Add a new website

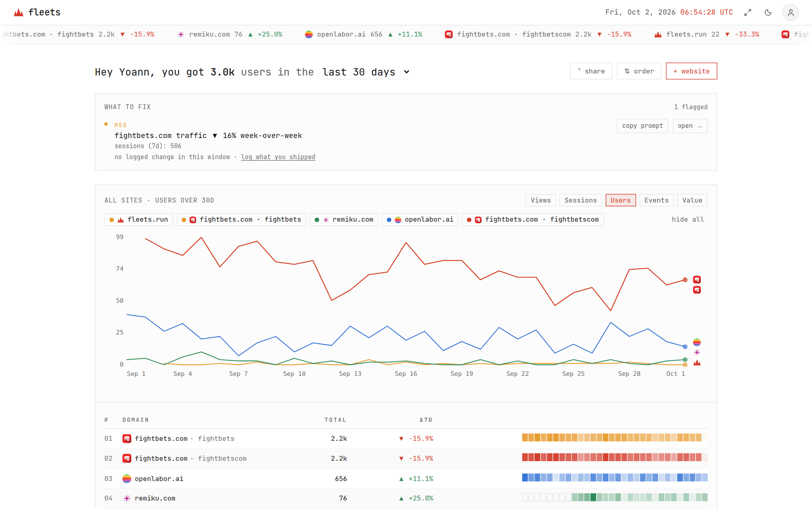(x=691, y=71)
